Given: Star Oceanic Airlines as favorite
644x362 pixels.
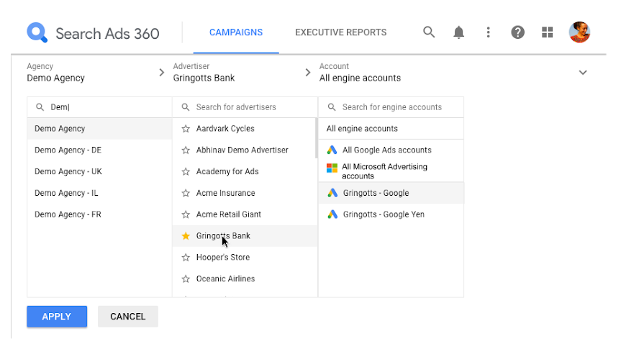Looking at the screenshot, I should point(186,279).
